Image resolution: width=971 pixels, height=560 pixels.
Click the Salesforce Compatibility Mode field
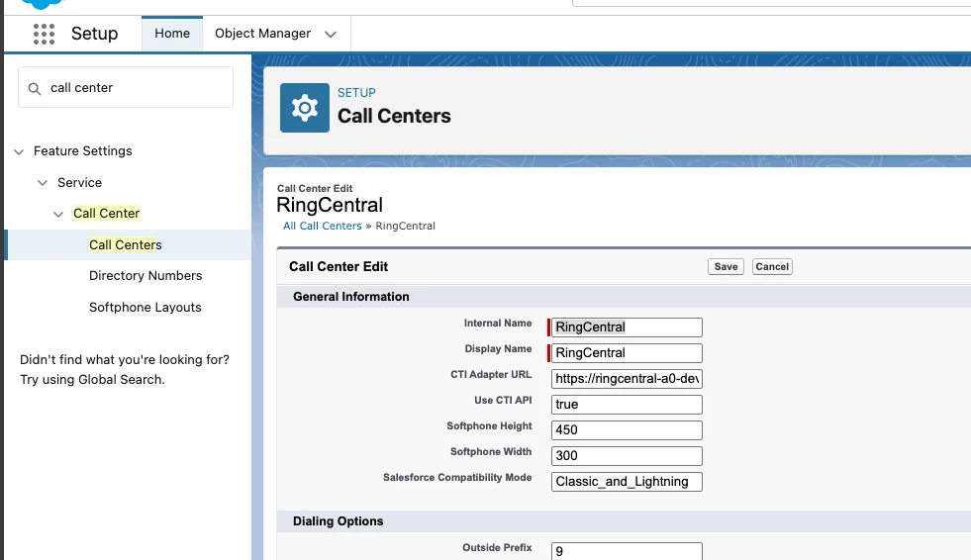[627, 482]
